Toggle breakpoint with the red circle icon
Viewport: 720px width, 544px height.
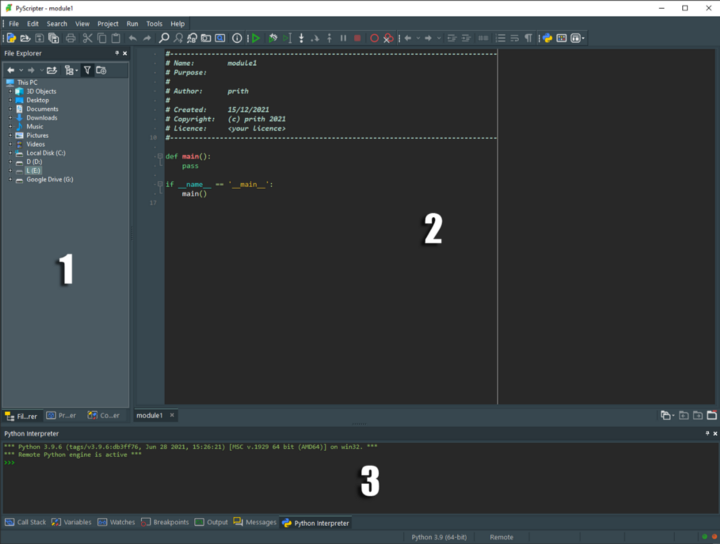[x=374, y=39]
